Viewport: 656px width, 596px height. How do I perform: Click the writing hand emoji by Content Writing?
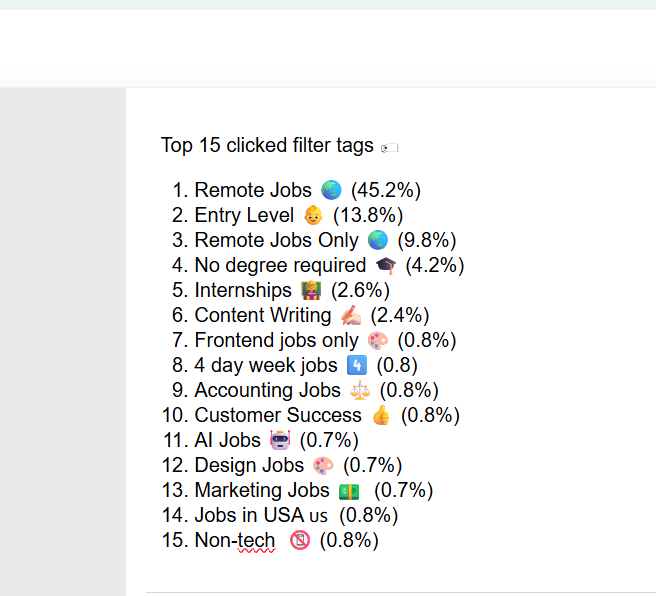[x=350, y=316]
